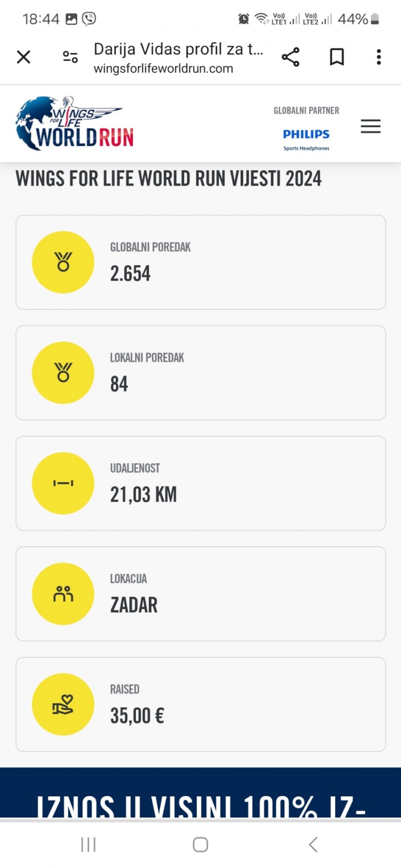Select the Lokacija Zadar card
401x868 pixels.
click(x=200, y=594)
